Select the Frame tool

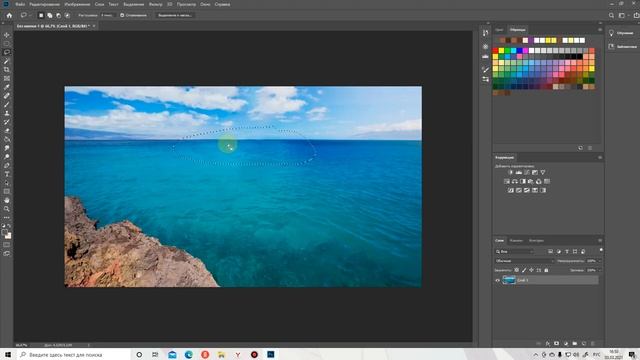coord(7,78)
